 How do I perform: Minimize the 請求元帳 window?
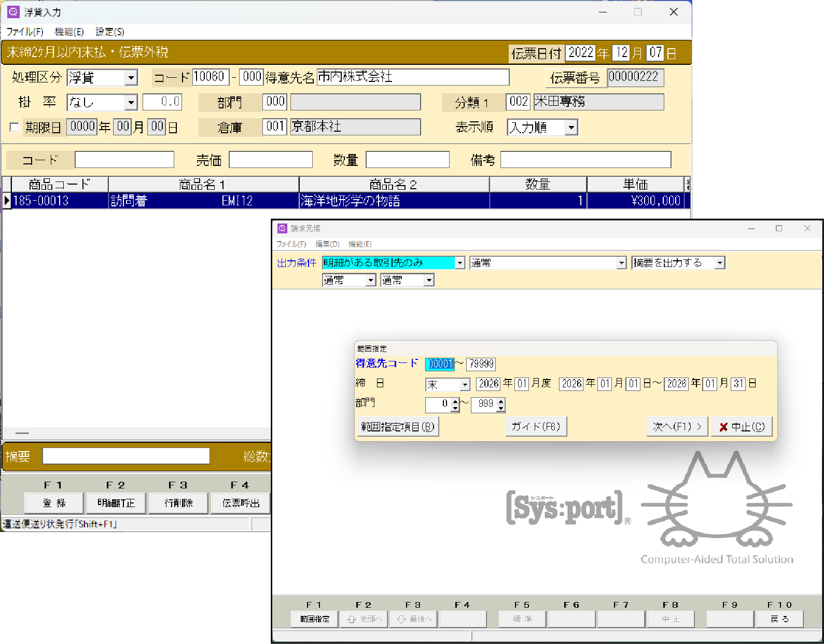click(751, 228)
